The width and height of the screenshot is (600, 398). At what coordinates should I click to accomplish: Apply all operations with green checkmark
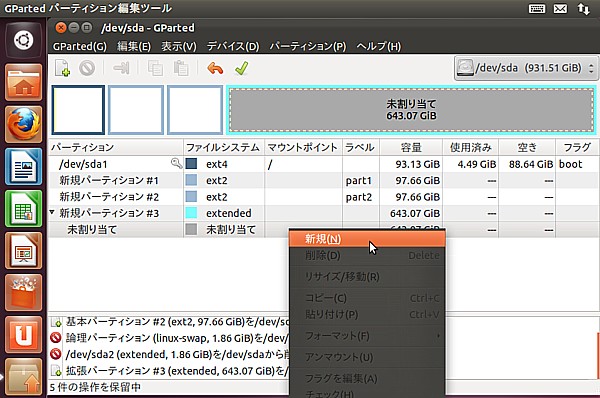pos(241,69)
